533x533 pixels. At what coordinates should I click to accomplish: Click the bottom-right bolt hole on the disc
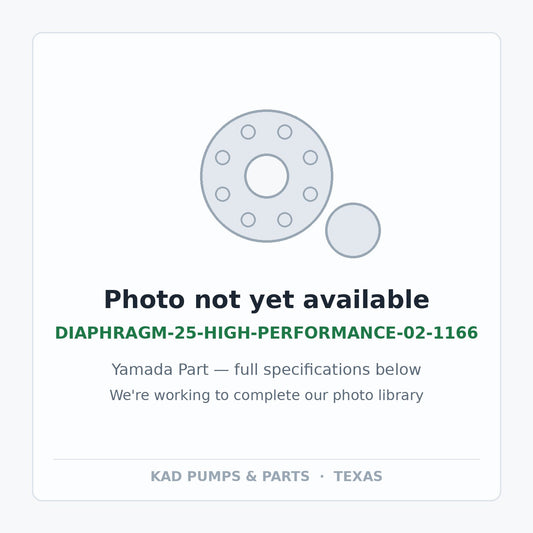(x=285, y=220)
